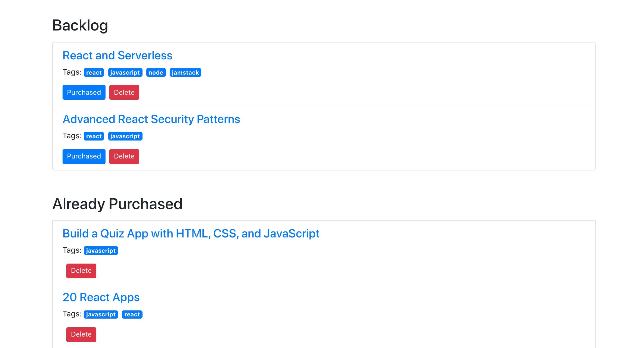Select the react tag on React and Serverless

(x=93, y=72)
